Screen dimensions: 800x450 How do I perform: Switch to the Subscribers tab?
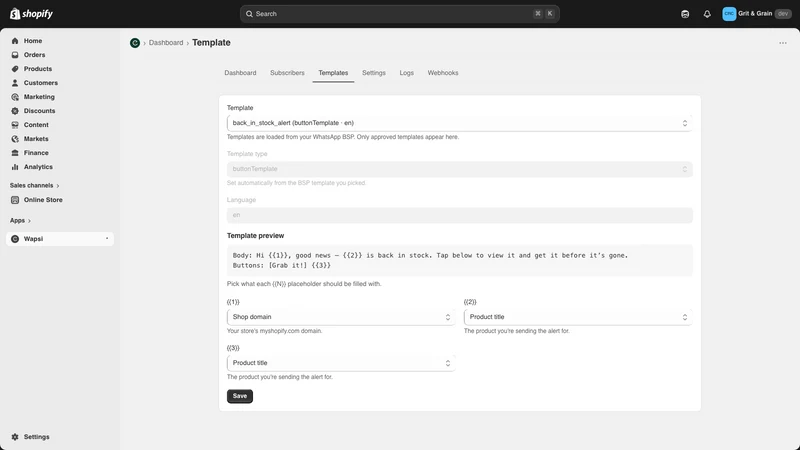point(287,73)
